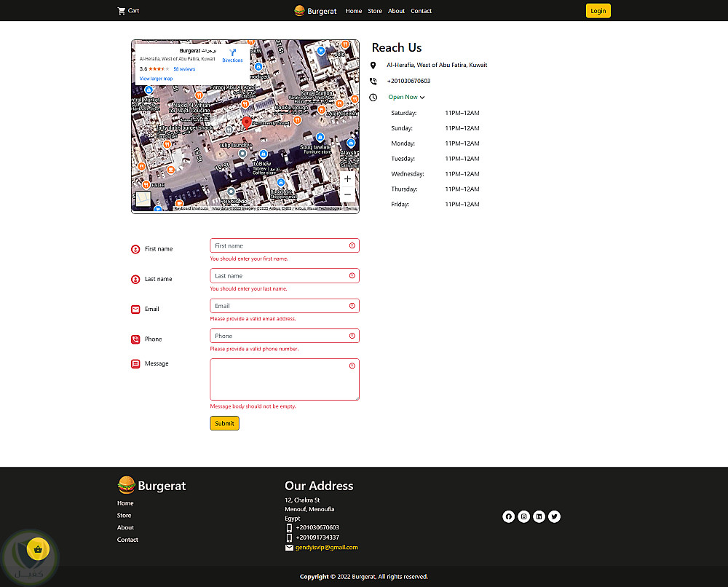The height and width of the screenshot is (587, 728).
Task: Focus the Email input field
Action: (285, 306)
